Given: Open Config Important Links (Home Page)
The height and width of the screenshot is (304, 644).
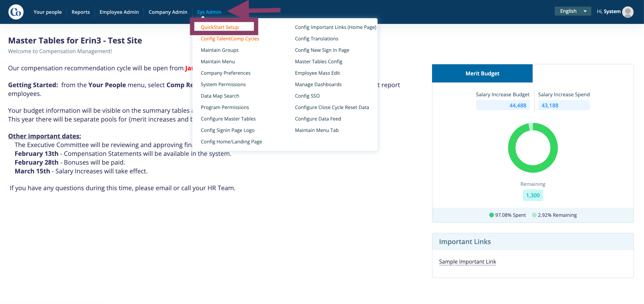Looking at the screenshot, I should coord(335,27).
